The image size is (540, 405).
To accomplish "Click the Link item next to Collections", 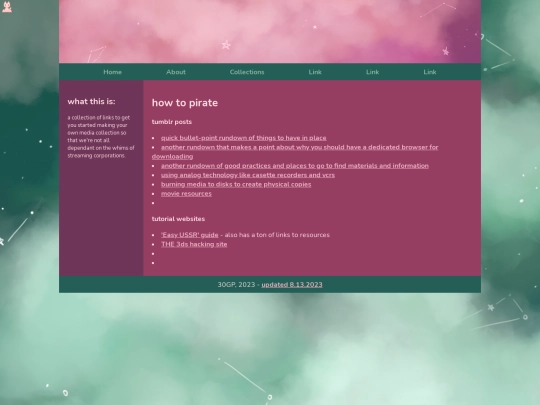I will [315, 72].
